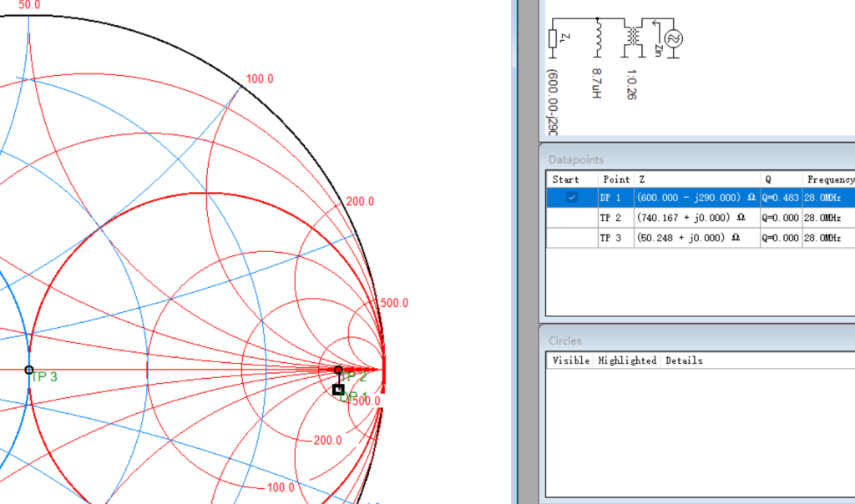855x504 pixels.
Task: Click the Q=0.483 cell
Action: (781, 198)
